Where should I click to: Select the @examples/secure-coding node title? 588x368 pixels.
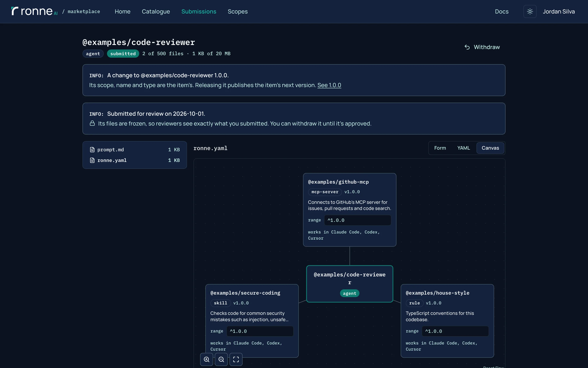tap(245, 293)
